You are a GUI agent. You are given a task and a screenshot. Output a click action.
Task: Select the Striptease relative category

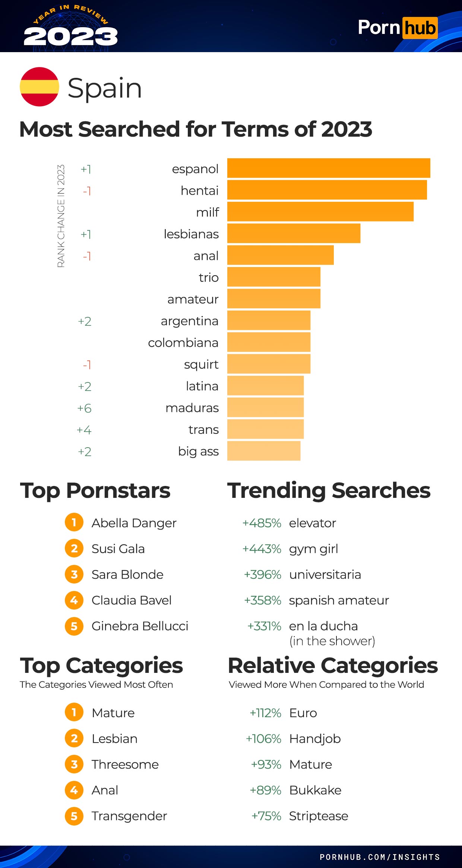coord(319,816)
